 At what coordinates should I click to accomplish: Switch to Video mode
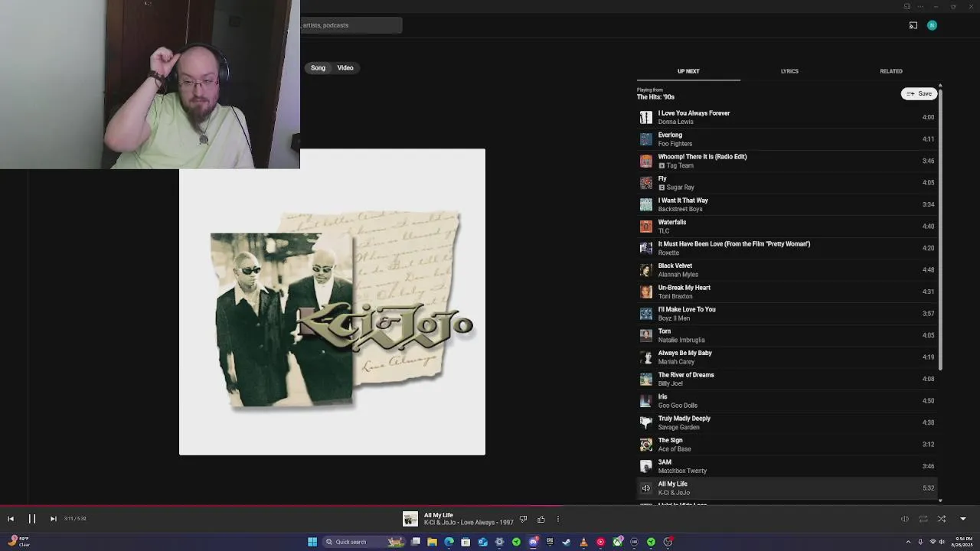345,68
